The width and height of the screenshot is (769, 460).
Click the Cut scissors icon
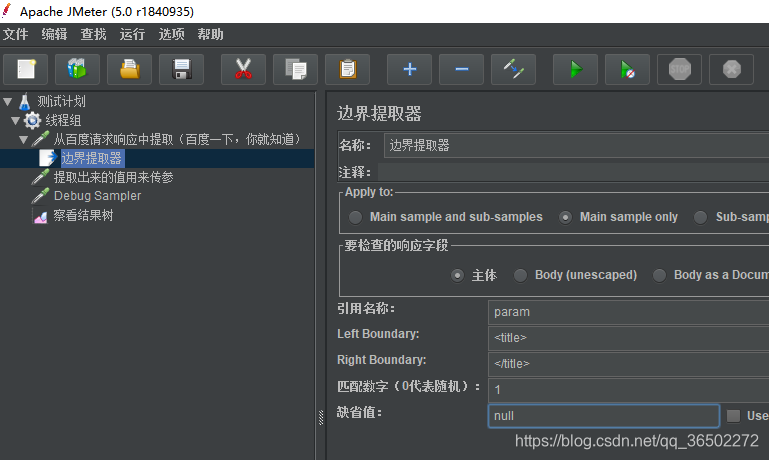click(x=243, y=69)
